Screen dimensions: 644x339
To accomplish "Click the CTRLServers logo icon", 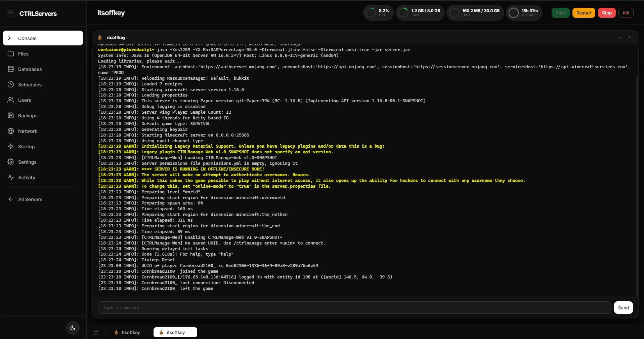I will 11,13.
